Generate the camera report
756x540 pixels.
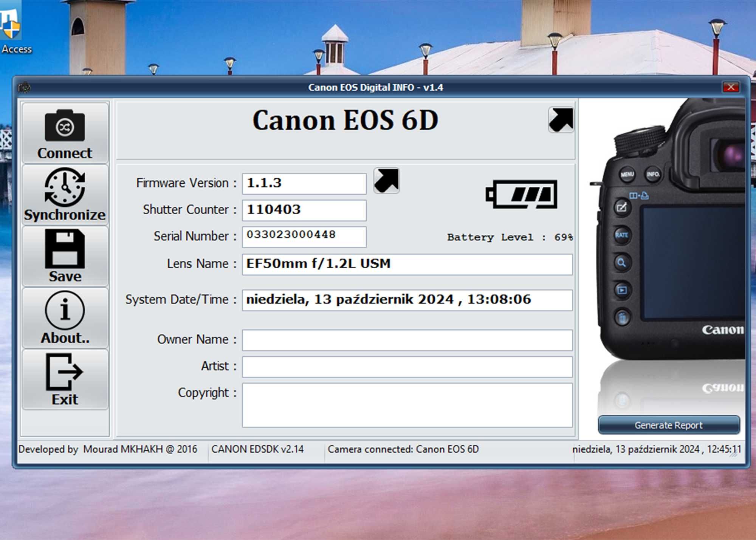pos(669,425)
